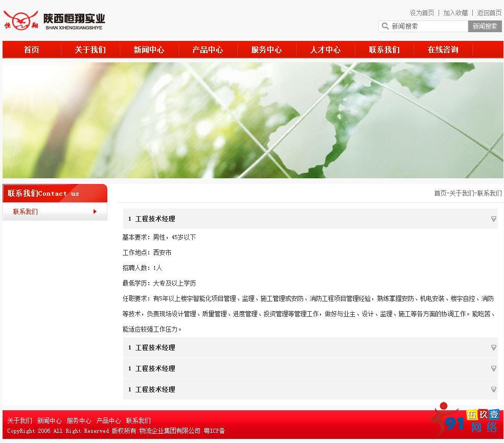Open the 新闻中心 navigation menu
The height and width of the screenshot is (443, 504).
point(149,50)
